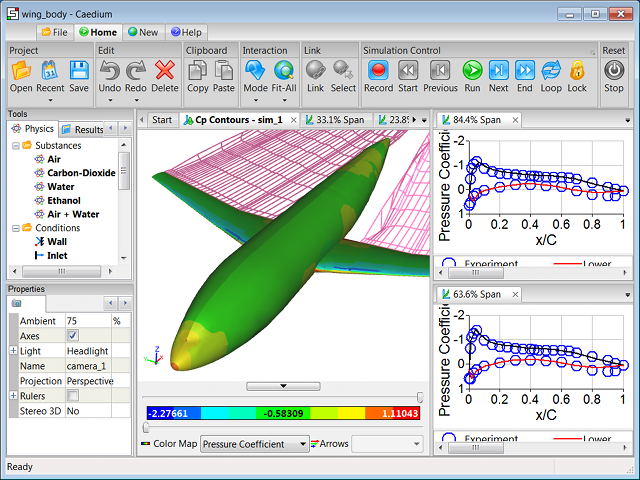Close the 63.6% Span plot tab
This screenshot has width=640, height=480.
(515, 294)
